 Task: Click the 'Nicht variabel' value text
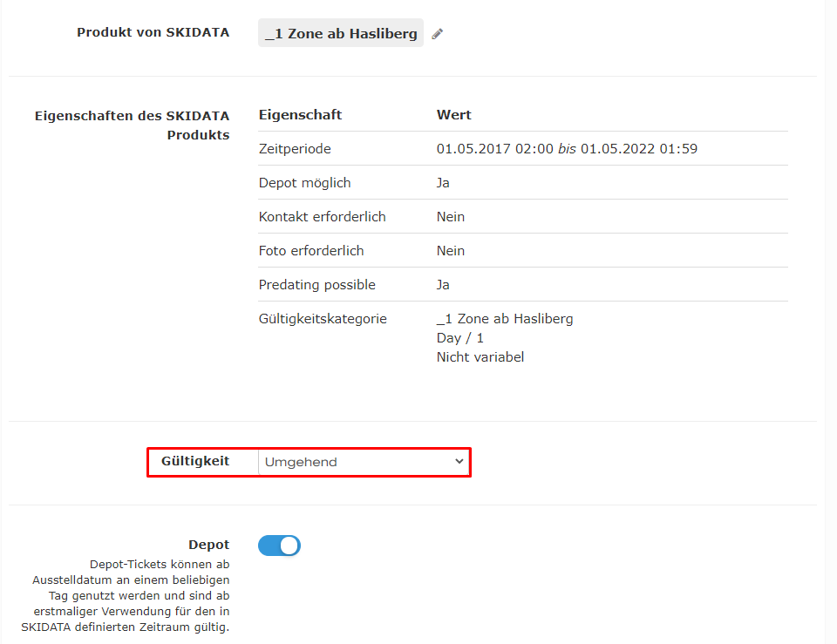pos(480,357)
